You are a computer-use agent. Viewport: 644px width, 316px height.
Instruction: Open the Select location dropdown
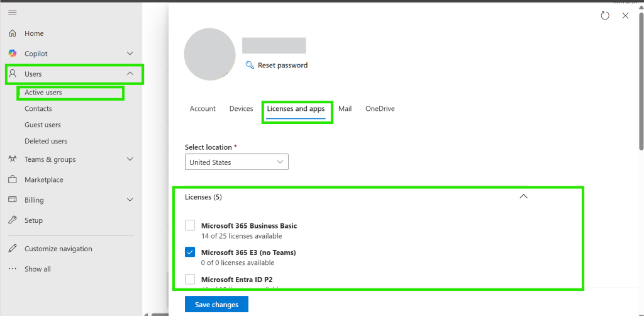click(x=236, y=162)
